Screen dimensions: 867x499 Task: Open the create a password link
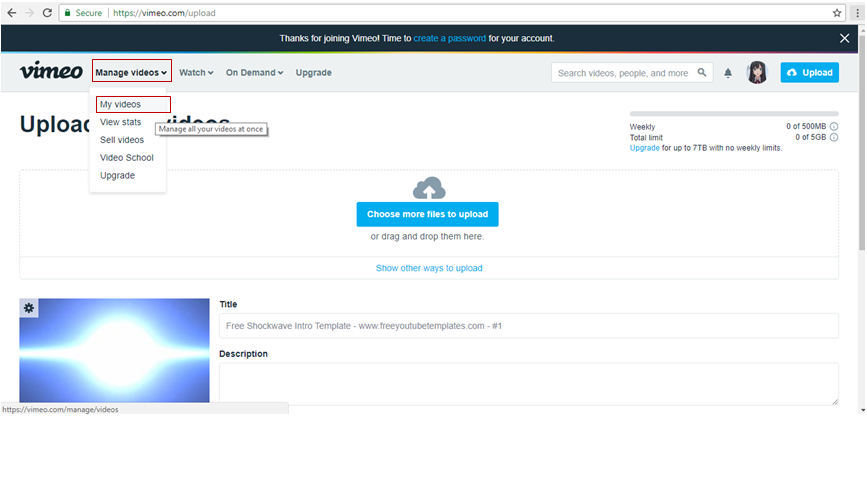450,38
